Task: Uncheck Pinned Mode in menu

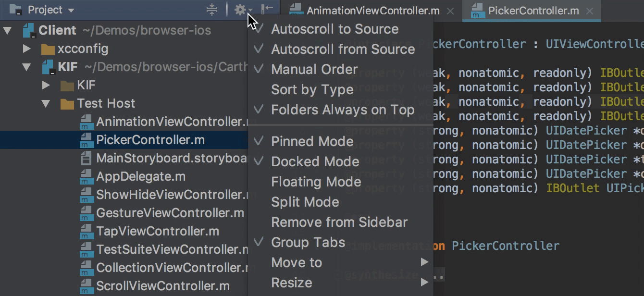Action: [x=312, y=141]
